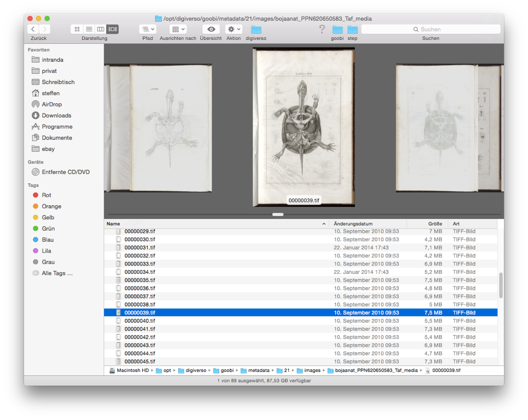Open the Pfad path dropdown
Screen dimensions: 528x420
tap(148, 30)
